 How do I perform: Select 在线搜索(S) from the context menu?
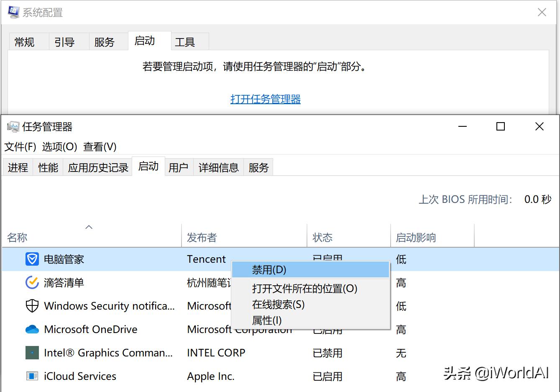click(310, 305)
